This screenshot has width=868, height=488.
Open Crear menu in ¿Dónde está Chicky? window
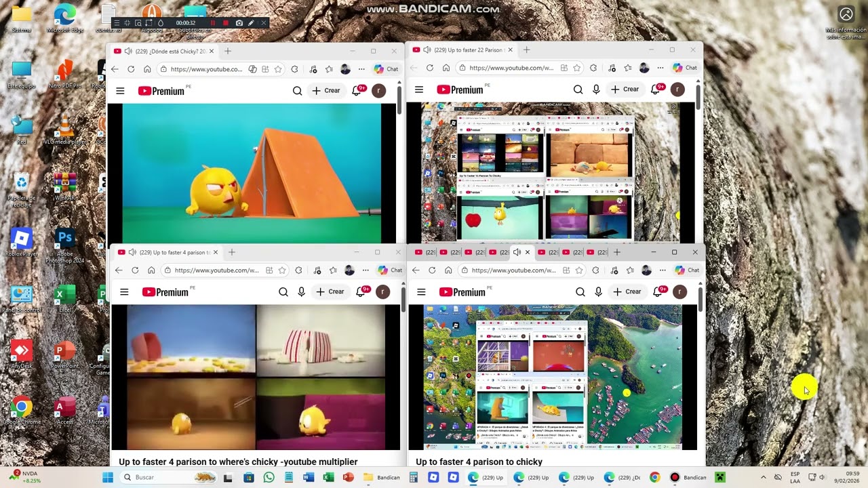point(326,90)
